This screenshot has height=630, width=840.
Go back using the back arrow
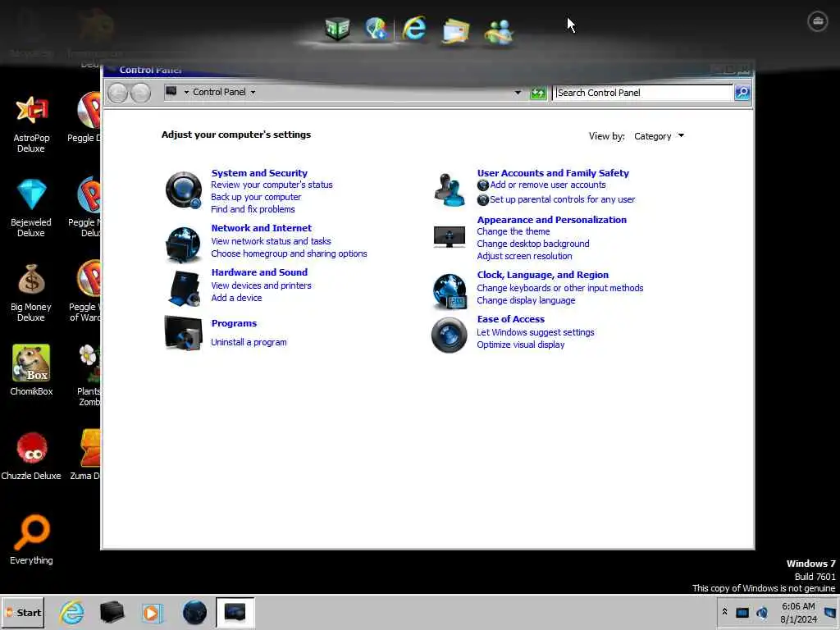click(x=118, y=94)
